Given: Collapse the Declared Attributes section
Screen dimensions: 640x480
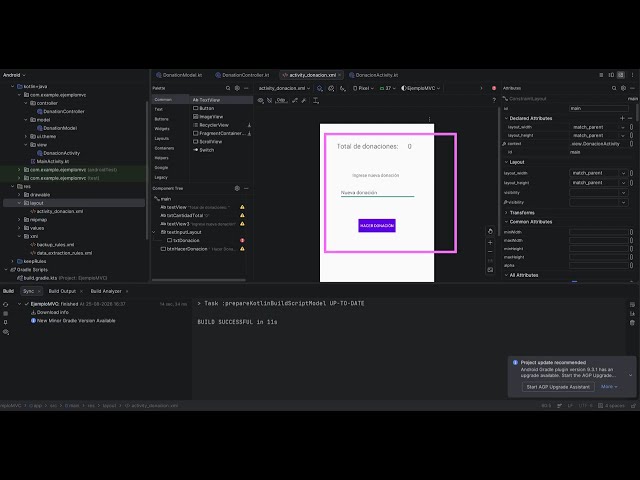Looking at the screenshot, I should [507, 118].
